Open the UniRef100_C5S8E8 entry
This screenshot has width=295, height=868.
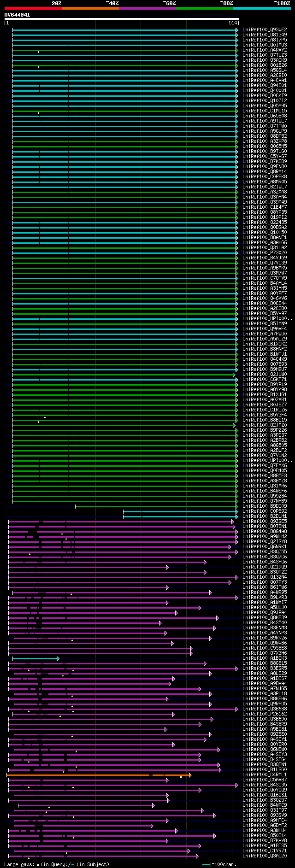(x=265, y=648)
